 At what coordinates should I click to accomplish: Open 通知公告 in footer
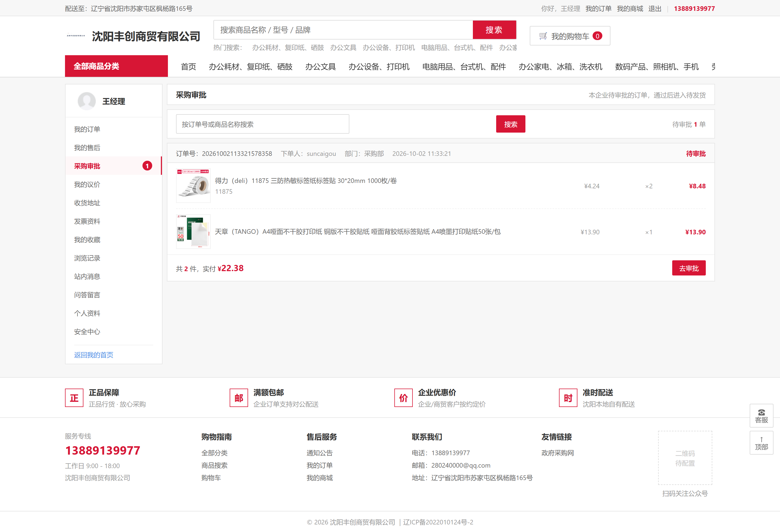pos(319,453)
